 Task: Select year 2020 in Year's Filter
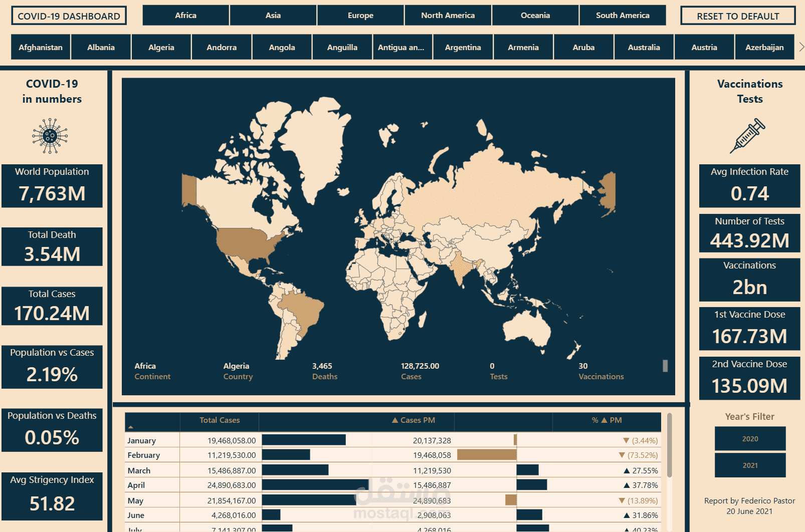click(x=750, y=439)
